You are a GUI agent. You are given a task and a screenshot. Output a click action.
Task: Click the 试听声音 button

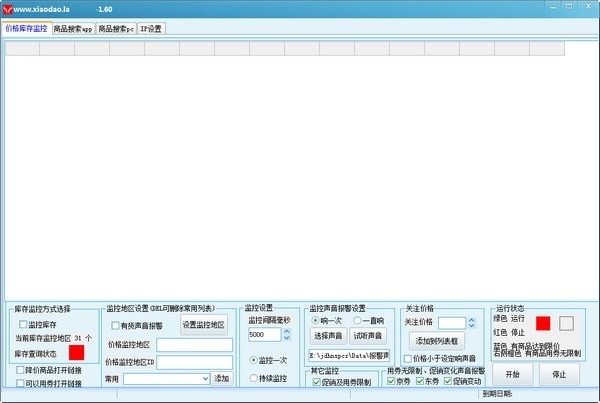pyautogui.click(x=368, y=336)
